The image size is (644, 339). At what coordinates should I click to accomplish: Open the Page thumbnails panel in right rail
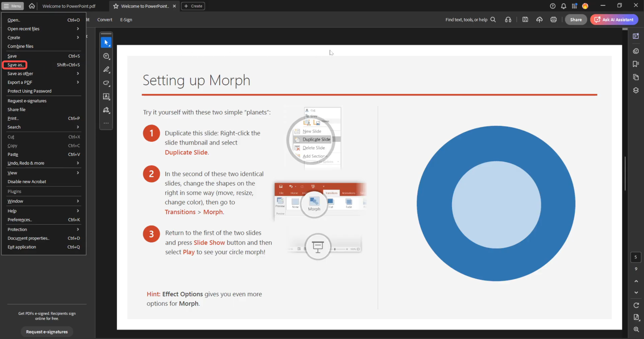(x=636, y=77)
